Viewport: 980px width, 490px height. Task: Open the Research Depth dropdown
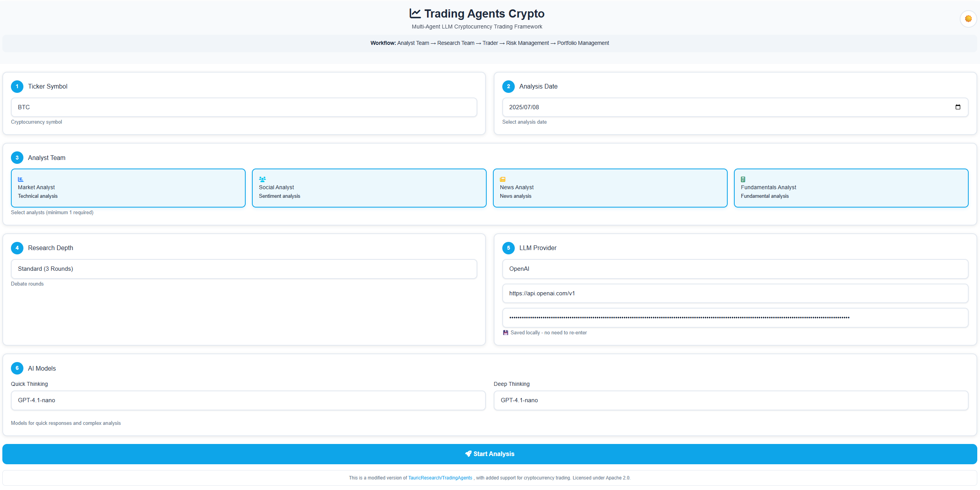coord(244,269)
